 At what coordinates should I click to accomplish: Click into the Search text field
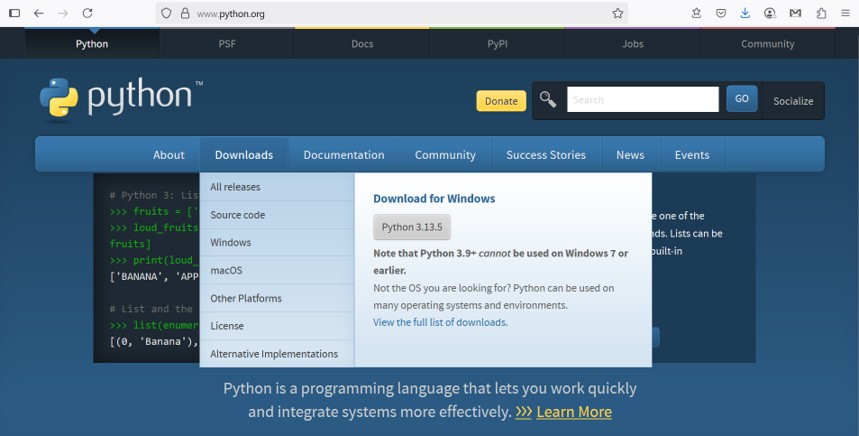point(643,100)
